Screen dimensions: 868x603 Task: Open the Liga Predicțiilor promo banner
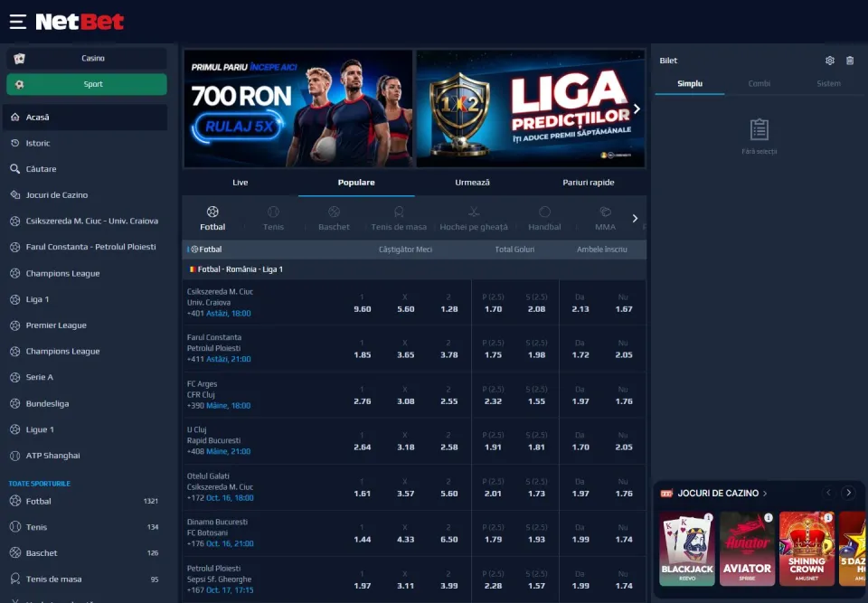[x=531, y=108]
